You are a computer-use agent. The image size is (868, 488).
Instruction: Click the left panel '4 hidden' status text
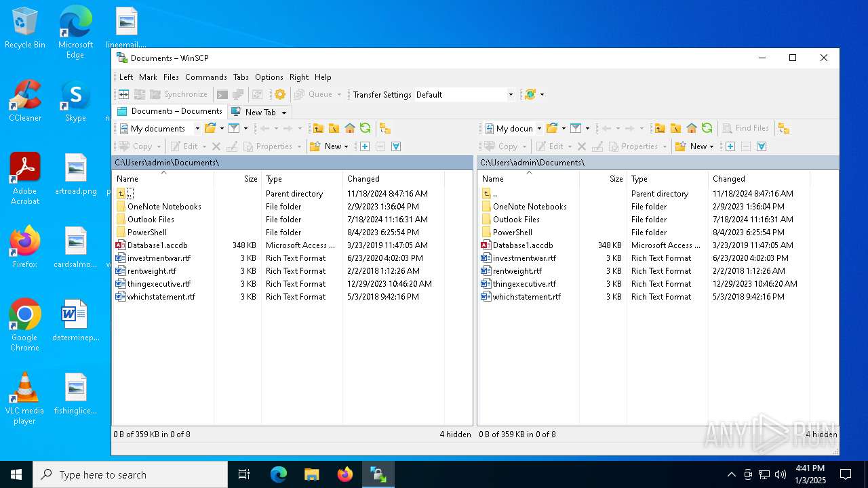pos(455,434)
